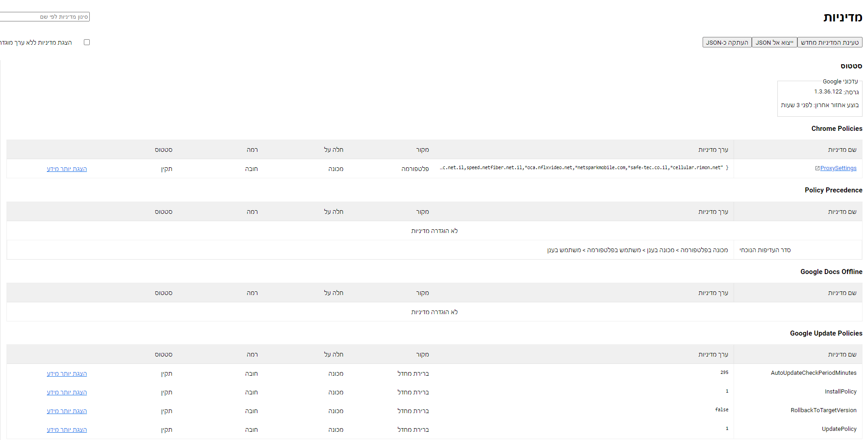Click the reload policies button (טעינת המדיניות מחדש)

(829, 42)
